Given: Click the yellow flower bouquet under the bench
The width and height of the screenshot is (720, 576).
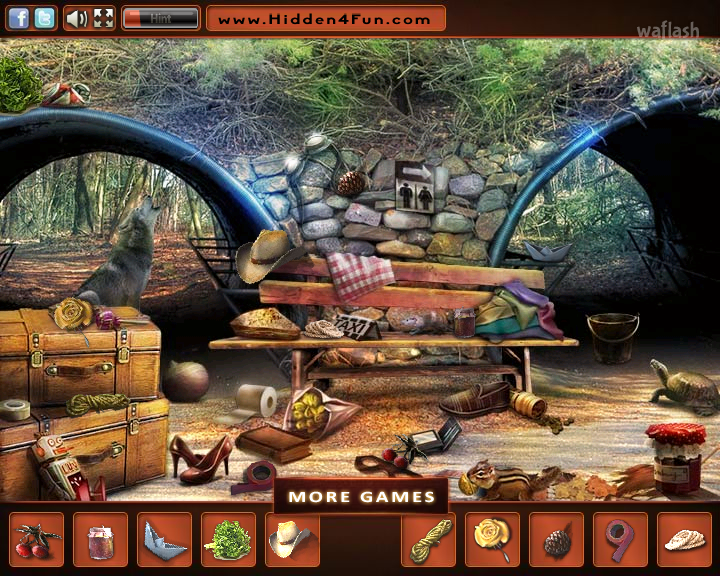Looking at the screenshot, I should (317, 412).
